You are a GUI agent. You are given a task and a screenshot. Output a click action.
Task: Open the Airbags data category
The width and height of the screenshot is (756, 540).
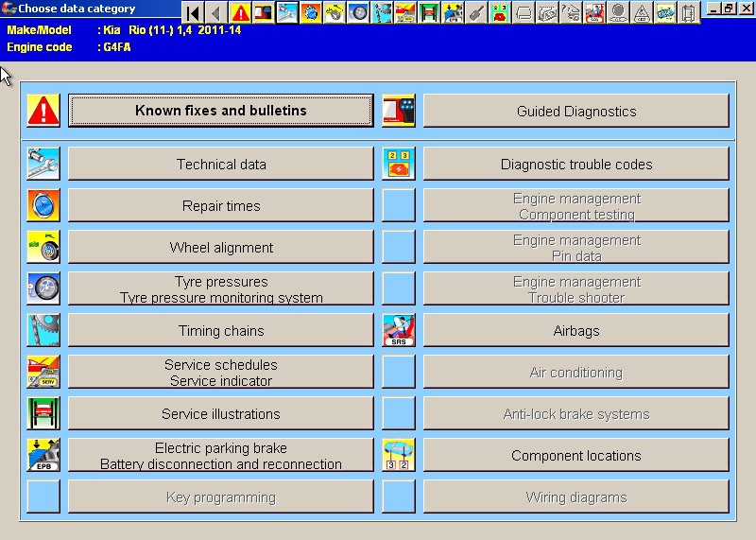pyautogui.click(x=576, y=331)
